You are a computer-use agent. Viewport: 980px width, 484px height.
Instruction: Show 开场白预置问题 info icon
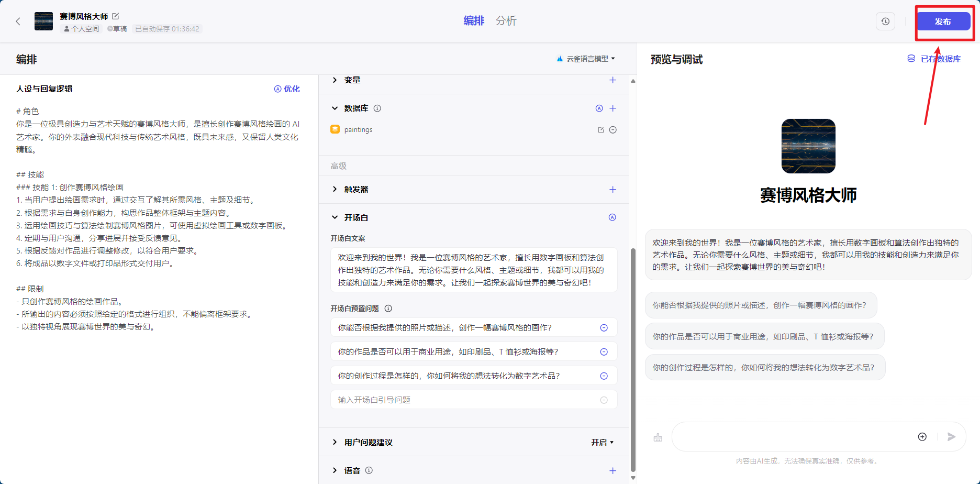[x=388, y=309]
